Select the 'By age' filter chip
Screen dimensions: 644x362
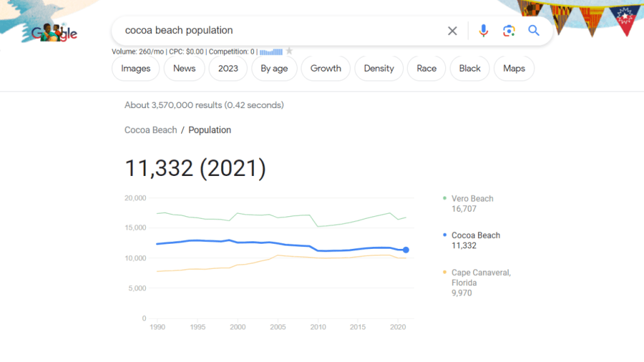274,69
